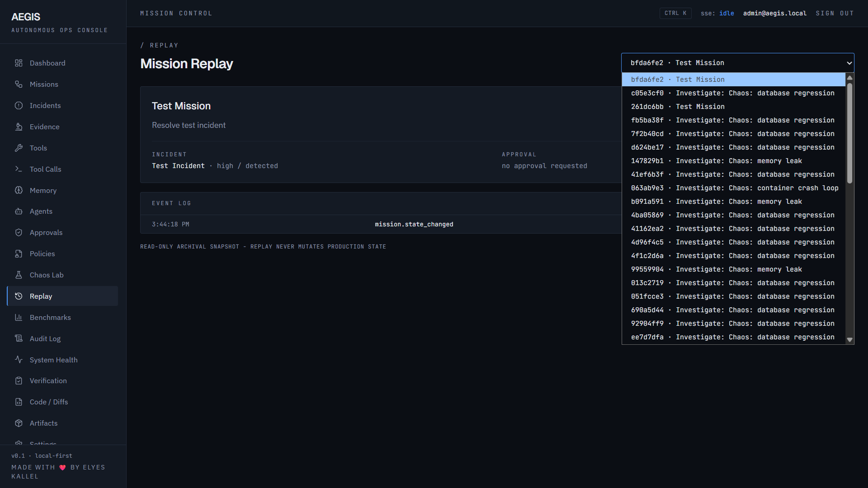
Task: Click the Benchmarks chart icon
Action: coord(19,318)
